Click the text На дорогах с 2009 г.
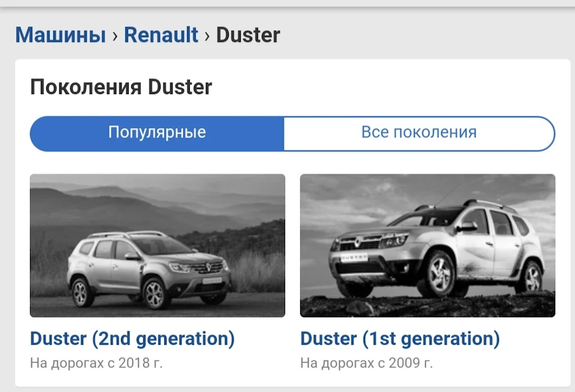The width and height of the screenshot is (575, 392). click(367, 363)
